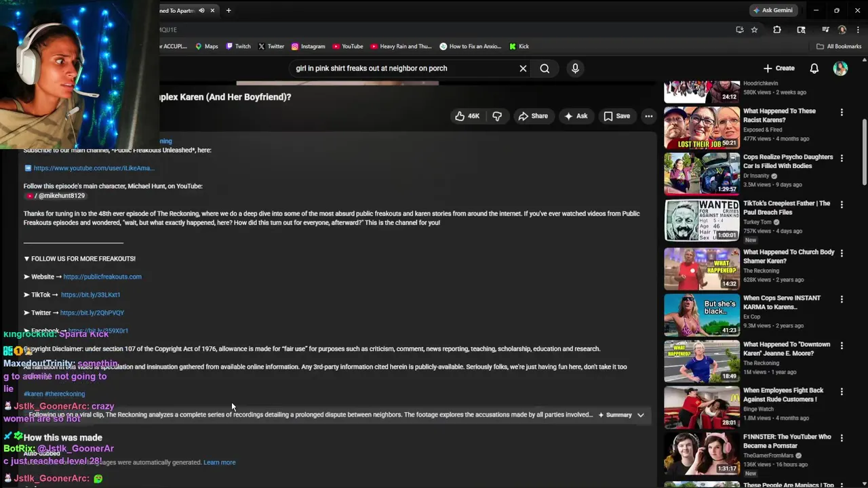Open Maps bookmark
This screenshot has width=868, height=488.
coord(206,46)
